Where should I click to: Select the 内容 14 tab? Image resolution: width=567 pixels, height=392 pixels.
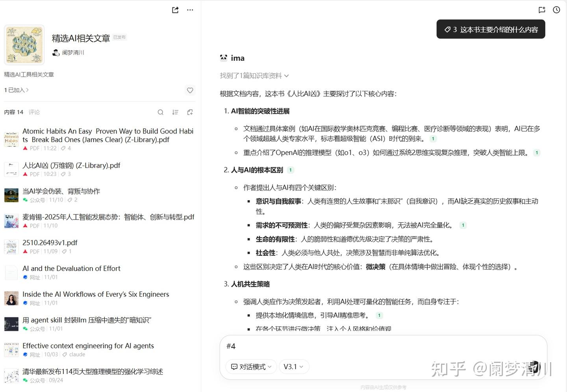pos(13,112)
